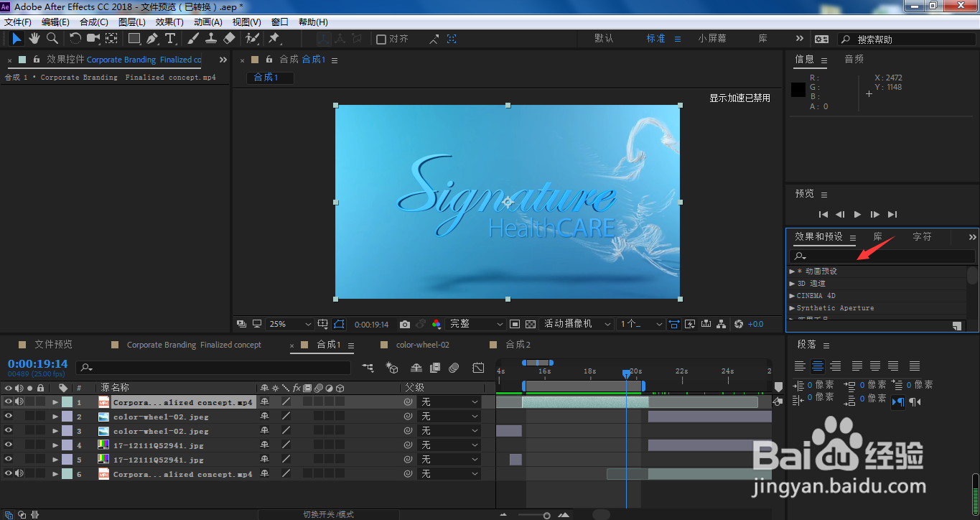Expand the 动画预设 effects category

(793, 271)
